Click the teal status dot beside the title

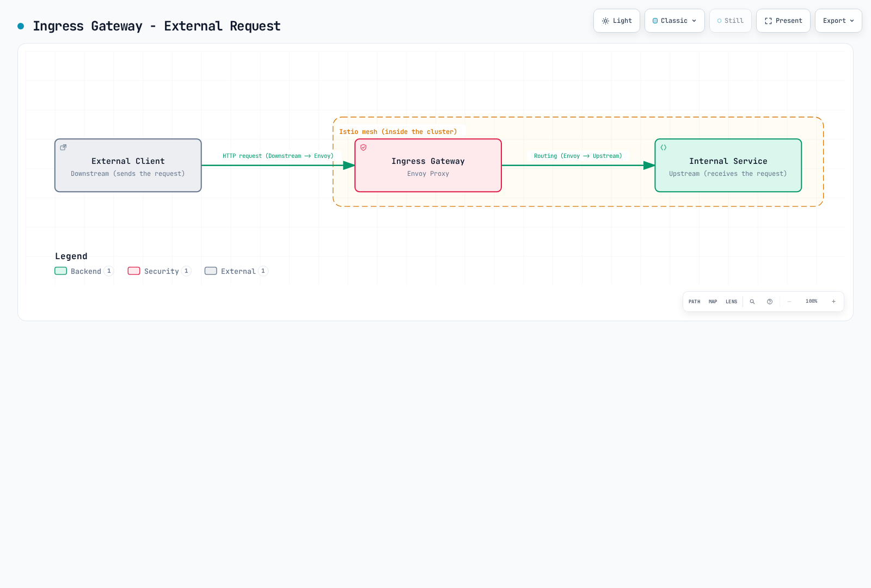[21, 26]
